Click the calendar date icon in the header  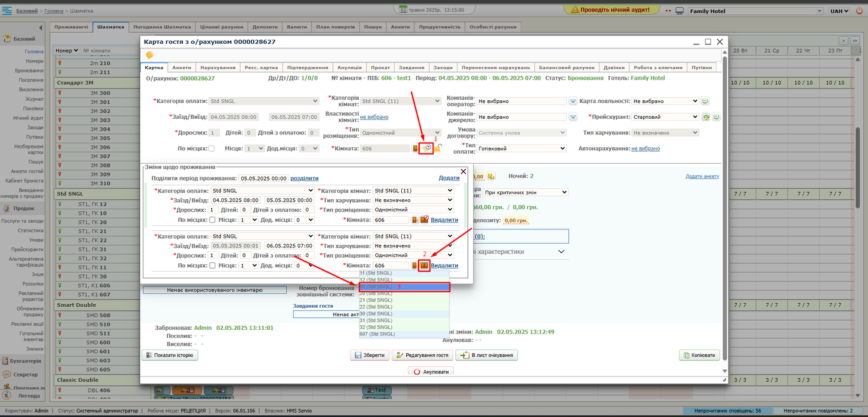coord(403,10)
